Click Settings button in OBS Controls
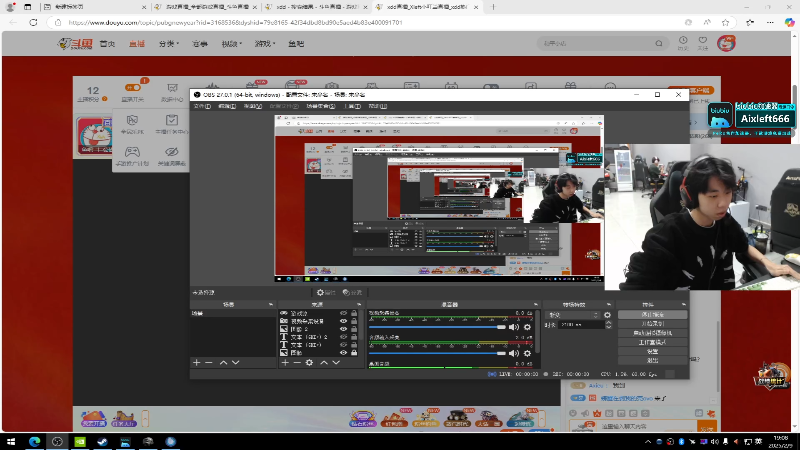Screen dimensions: 800x450 click(653, 351)
